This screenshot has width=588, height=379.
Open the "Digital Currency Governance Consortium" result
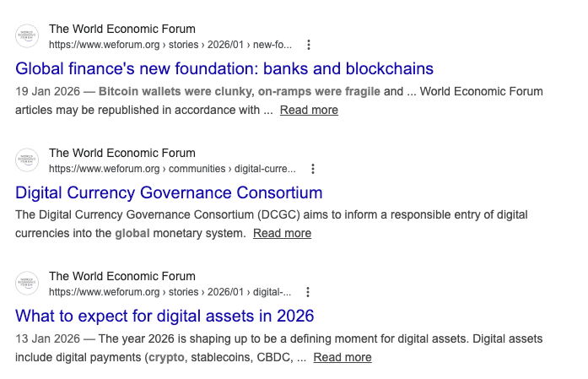pyautogui.click(x=169, y=192)
